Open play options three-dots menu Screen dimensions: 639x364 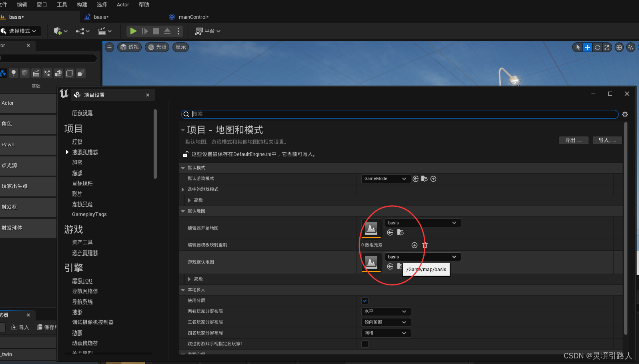[x=178, y=31]
